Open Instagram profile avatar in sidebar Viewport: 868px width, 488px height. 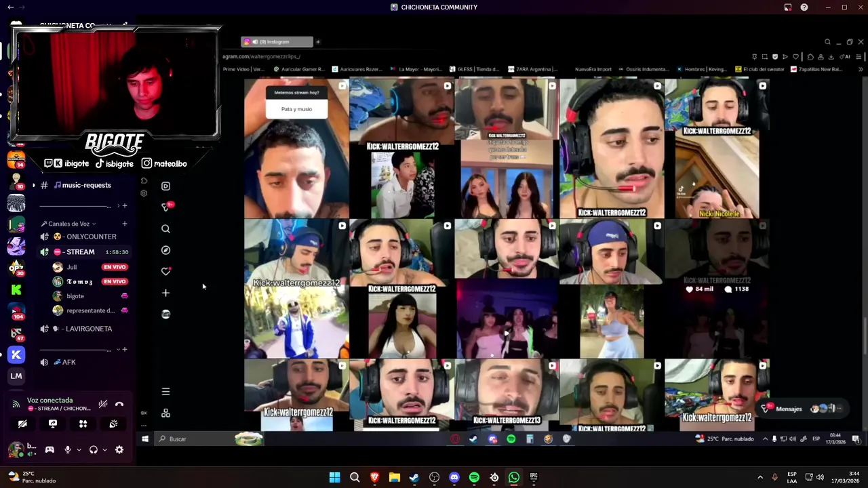pos(165,314)
